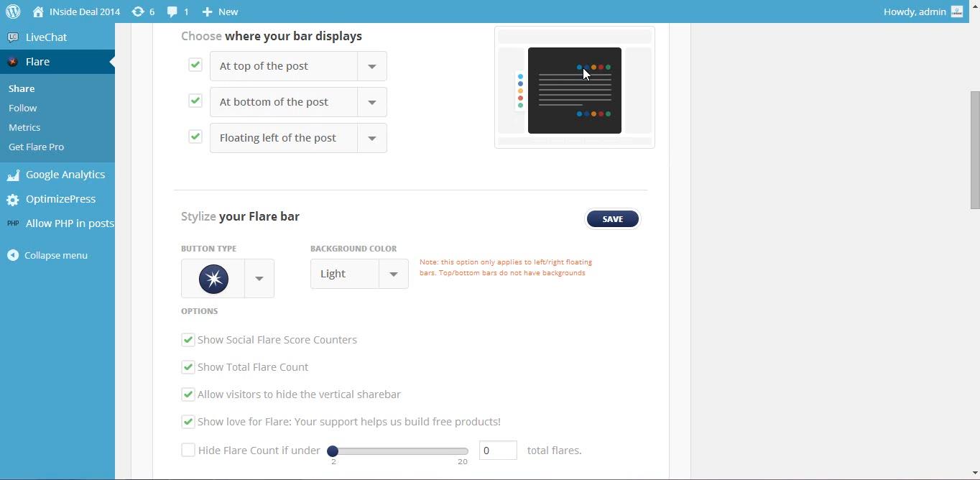Save the Flare bar style settings
The image size is (980, 480).
613,219
